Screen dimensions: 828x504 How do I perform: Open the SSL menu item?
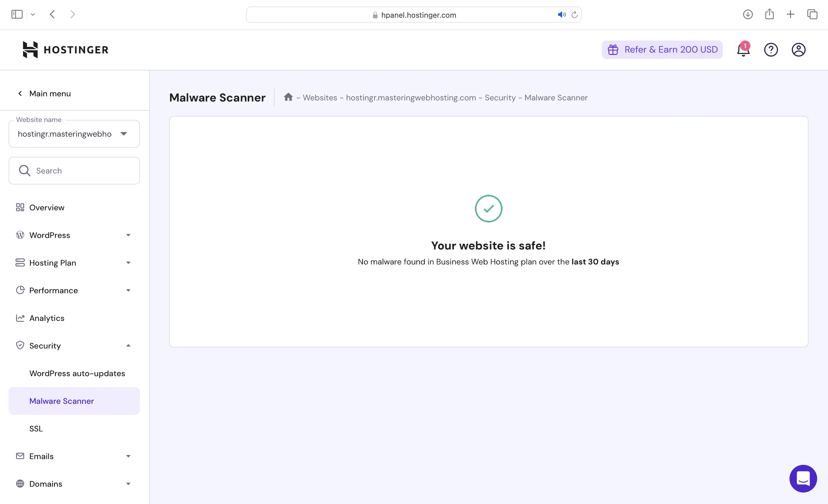(36, 429)
